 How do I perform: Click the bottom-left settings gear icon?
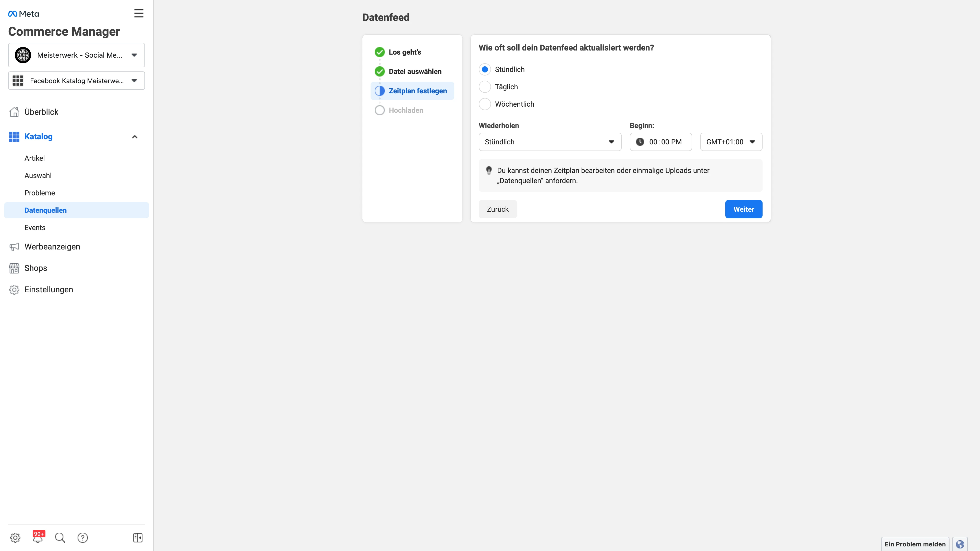click(x=15, y=537)
